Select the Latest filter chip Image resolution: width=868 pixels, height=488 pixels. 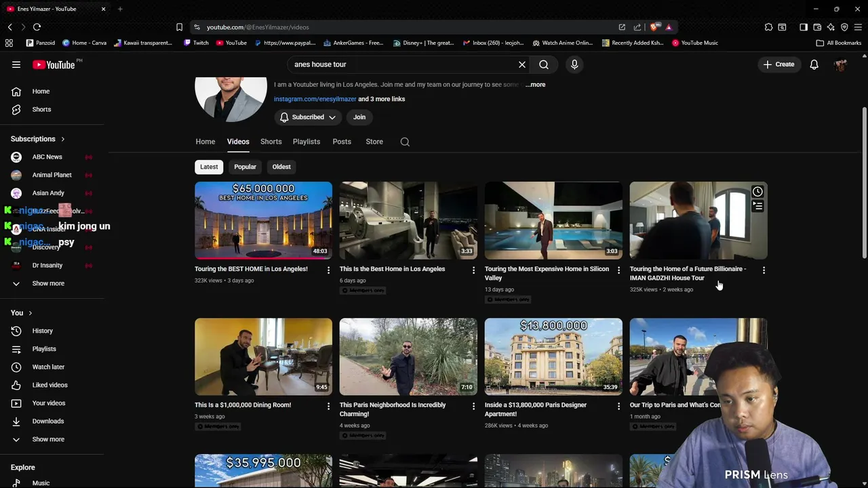coord(209,167)
